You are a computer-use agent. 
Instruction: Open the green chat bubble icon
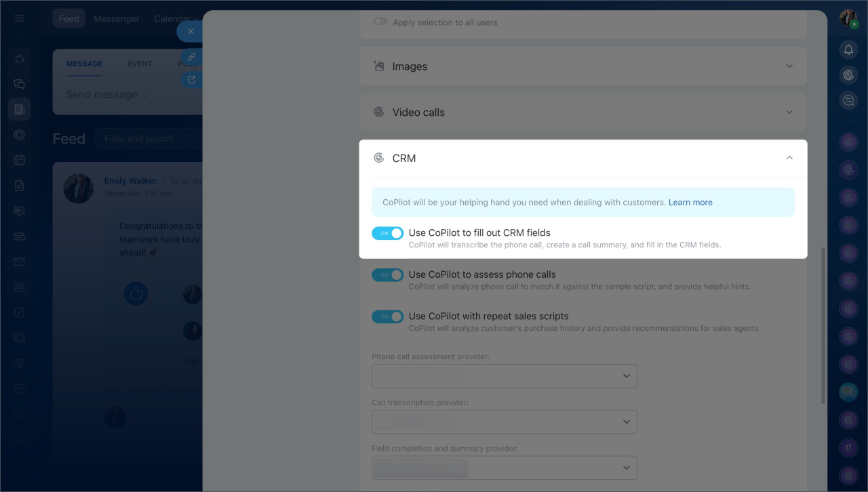click(x=848, y=392)
